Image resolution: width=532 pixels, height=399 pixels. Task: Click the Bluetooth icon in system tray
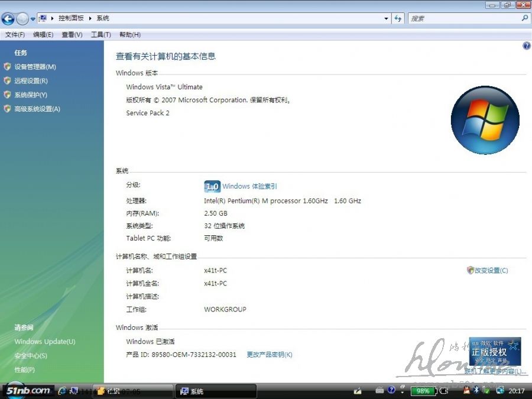point(476,391)
